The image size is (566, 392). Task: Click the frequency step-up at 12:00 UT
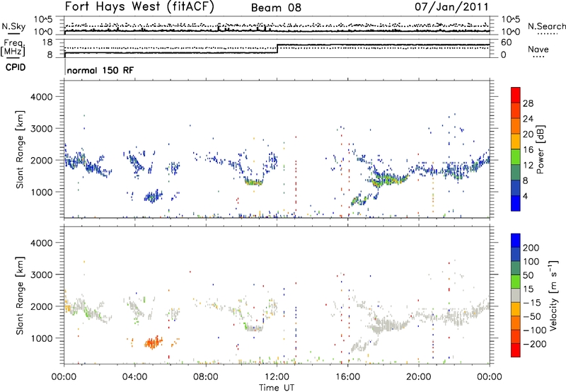point(277,49)
